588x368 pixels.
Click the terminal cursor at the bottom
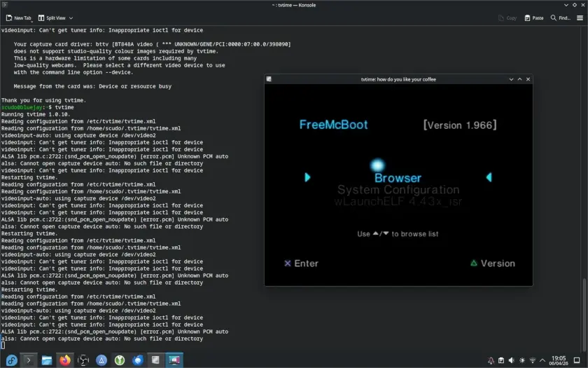pos(3,345)
